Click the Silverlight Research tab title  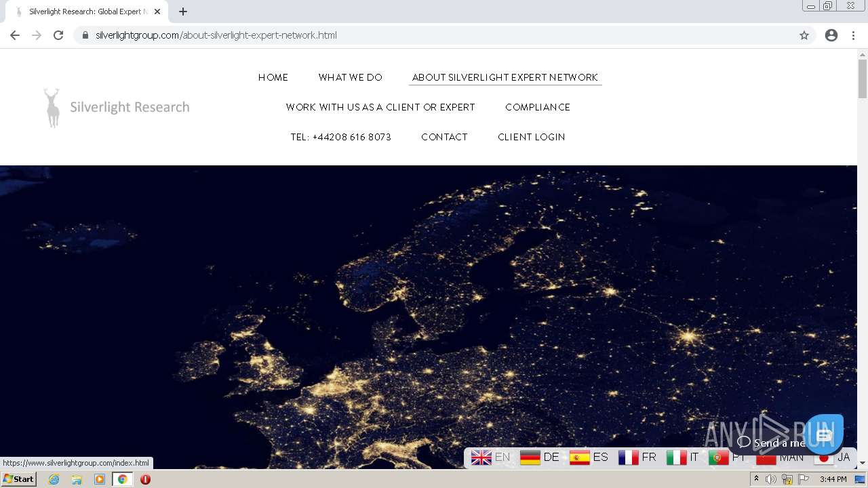pos(88,12)
